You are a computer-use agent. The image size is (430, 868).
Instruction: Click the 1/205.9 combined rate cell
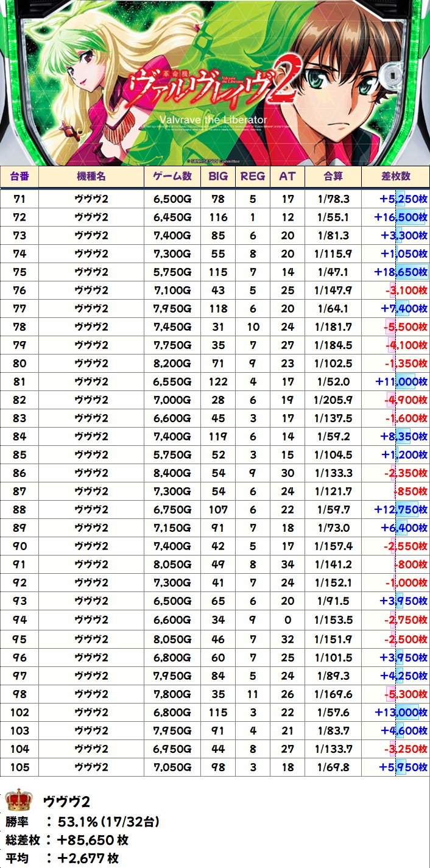coord(333,400)
